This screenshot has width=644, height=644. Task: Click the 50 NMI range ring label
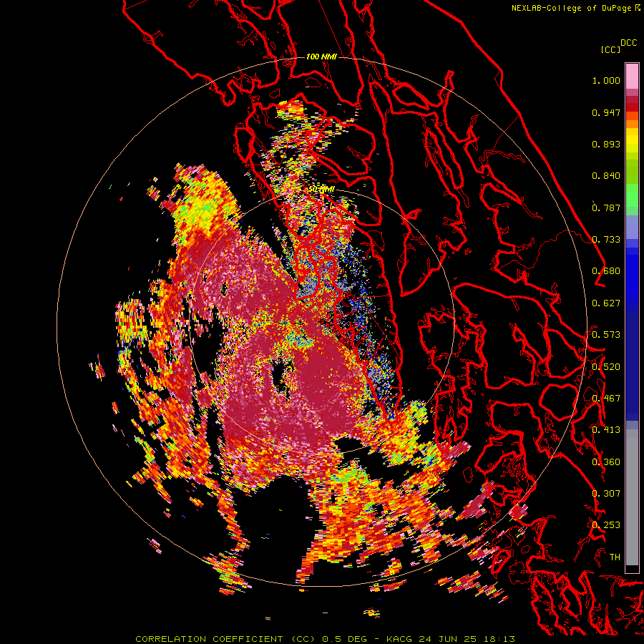322,190
